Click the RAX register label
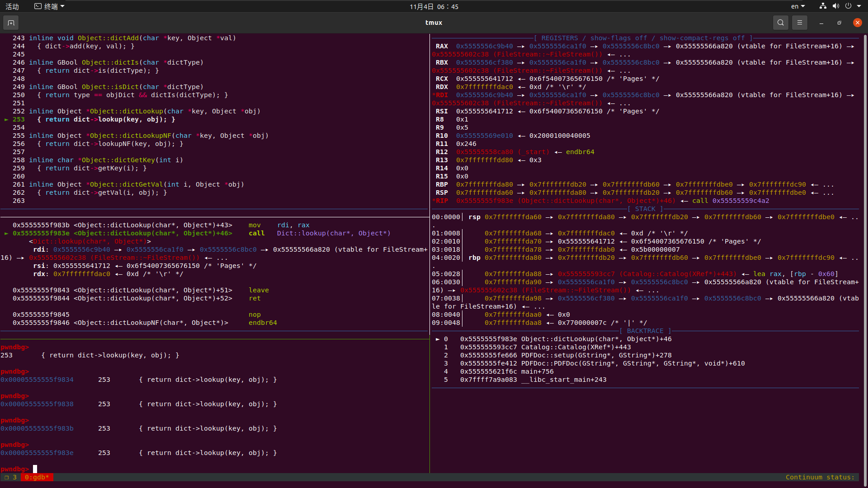 tap(442, 46)
